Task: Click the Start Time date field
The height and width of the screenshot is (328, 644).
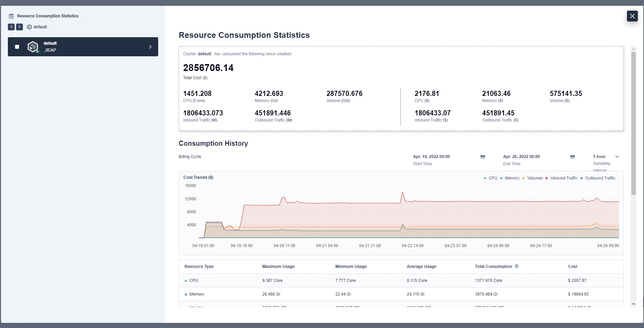Action: [431, 157]
